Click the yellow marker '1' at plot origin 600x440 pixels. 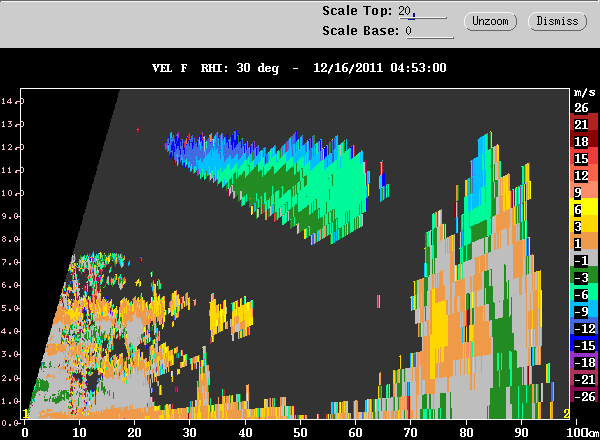point(25,414)
